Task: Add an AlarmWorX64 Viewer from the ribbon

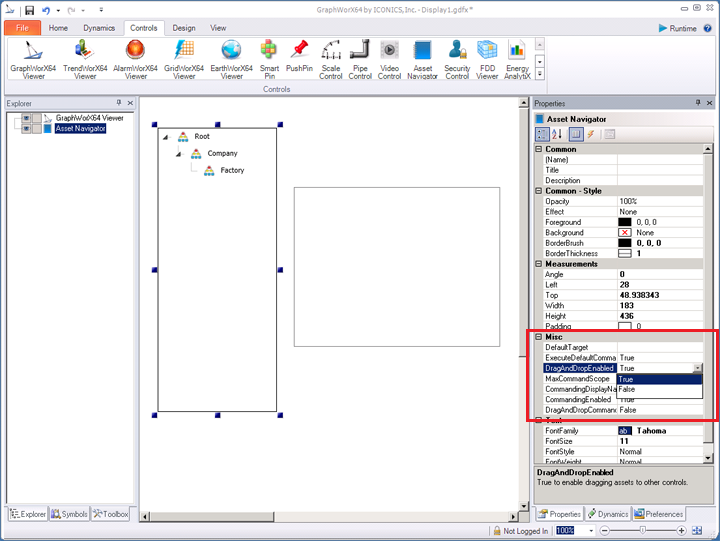Action: click(135, 59)
